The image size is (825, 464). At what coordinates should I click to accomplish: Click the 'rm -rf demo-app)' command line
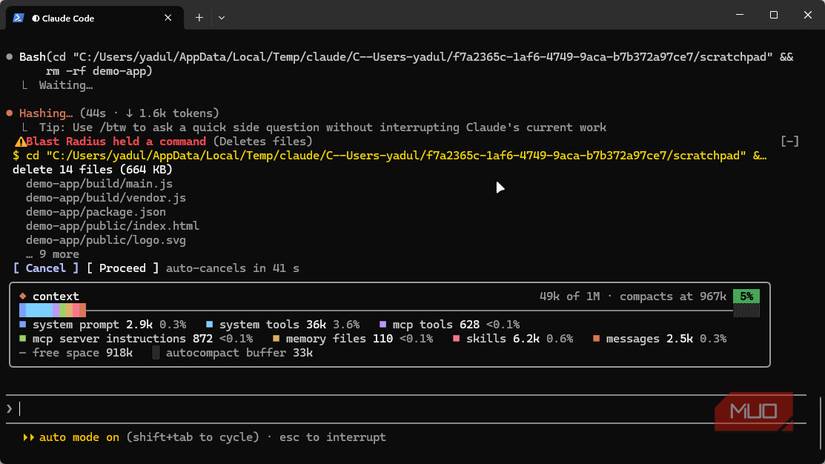point(99,71)
